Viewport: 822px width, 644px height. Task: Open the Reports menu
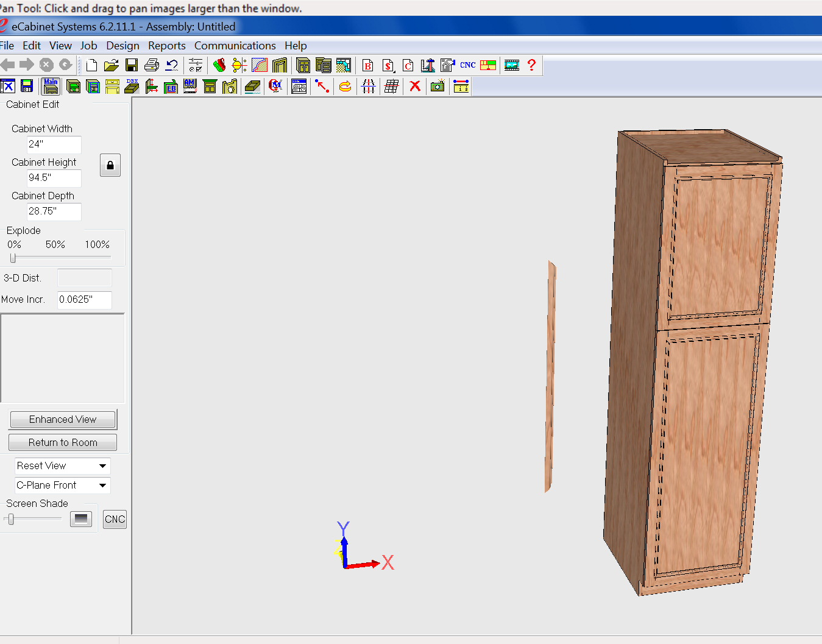click(x=166, y=46)
